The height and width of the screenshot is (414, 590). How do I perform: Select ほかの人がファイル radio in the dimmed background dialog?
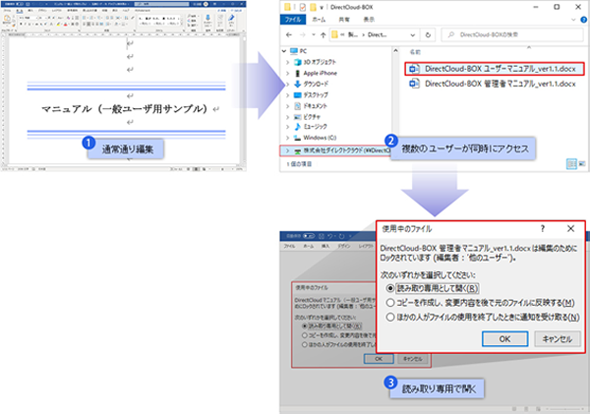pyautogui.click(x=304, y=344)
